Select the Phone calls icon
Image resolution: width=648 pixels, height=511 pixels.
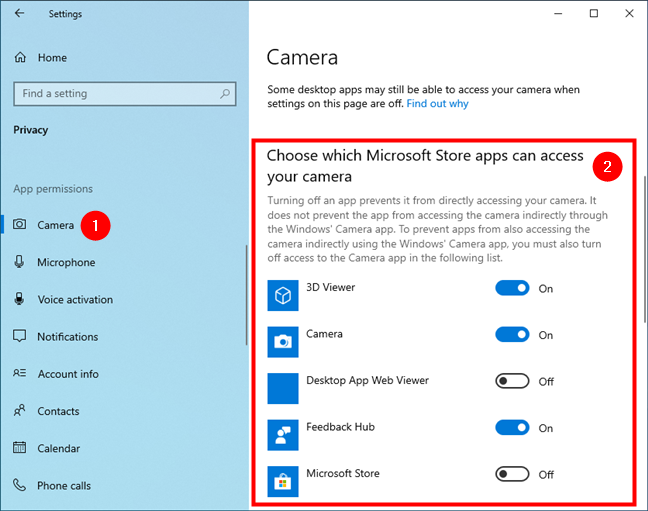coord(19,485)
